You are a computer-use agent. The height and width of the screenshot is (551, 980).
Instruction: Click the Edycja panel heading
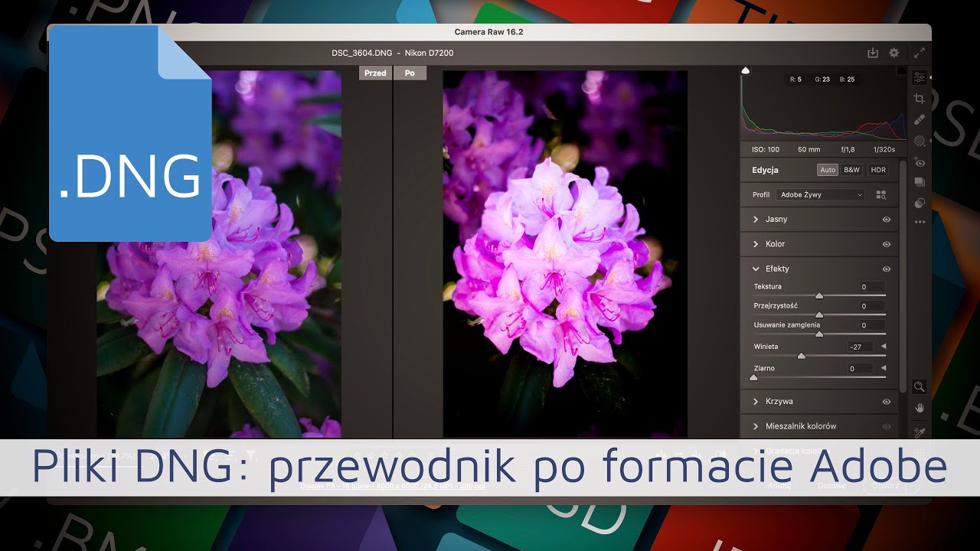[765, 170]
